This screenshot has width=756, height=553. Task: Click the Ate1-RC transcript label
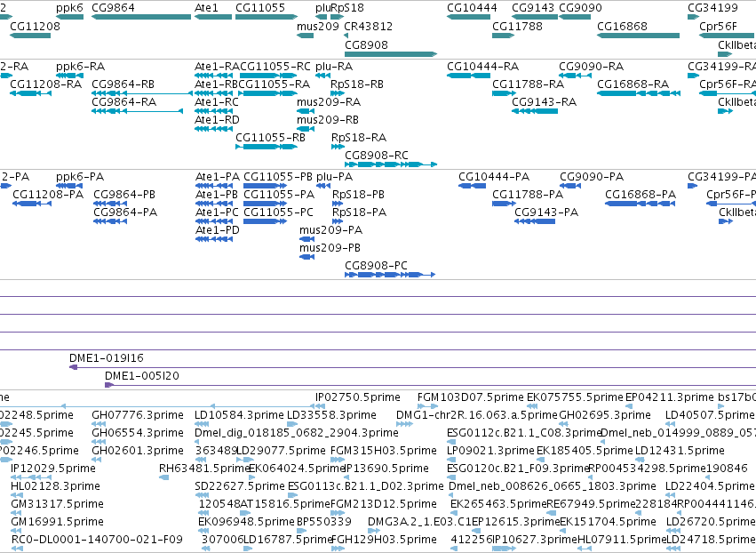217,102
